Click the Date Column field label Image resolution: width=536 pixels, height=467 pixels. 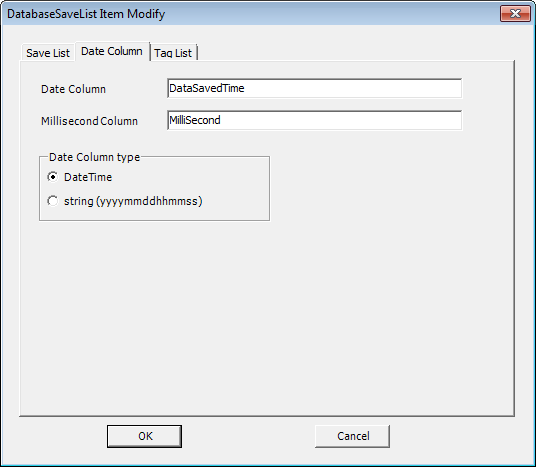(73, 89)
